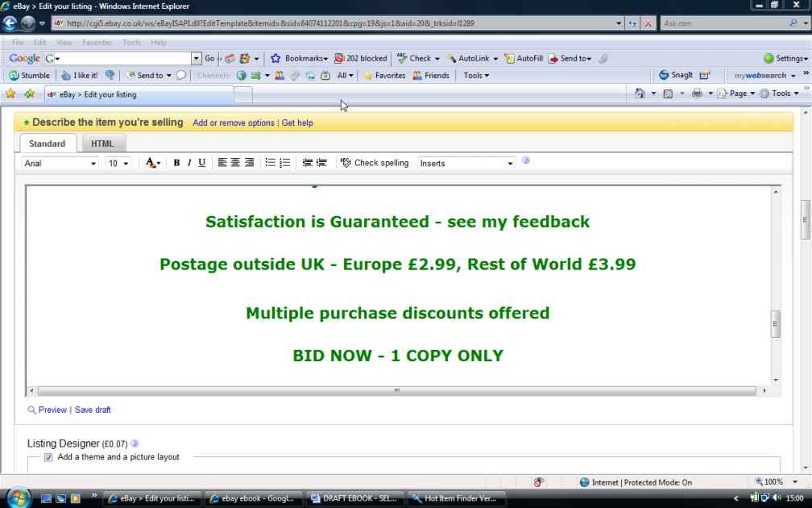Insert a numbered list
812x508 pixels.
[x=284, y=163]
